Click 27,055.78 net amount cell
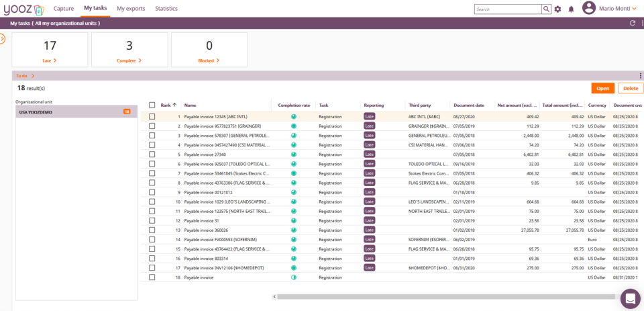The width and height of the screenshot is (644, 311). click(x=529, y=230)
